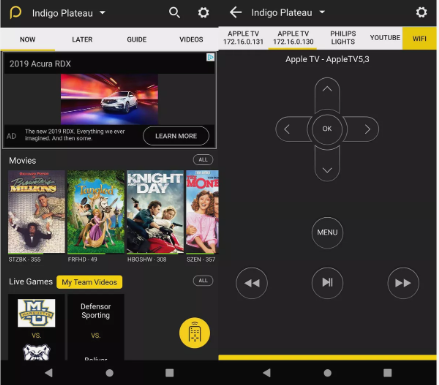Tap the fast-forward button on the remote
Viewport: 439px width, 385px height.
pyautogui.click(x=403, y=283)
